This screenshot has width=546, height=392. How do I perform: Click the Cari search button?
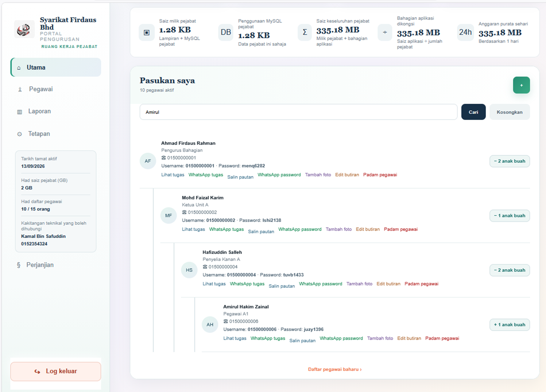point(473,112)
